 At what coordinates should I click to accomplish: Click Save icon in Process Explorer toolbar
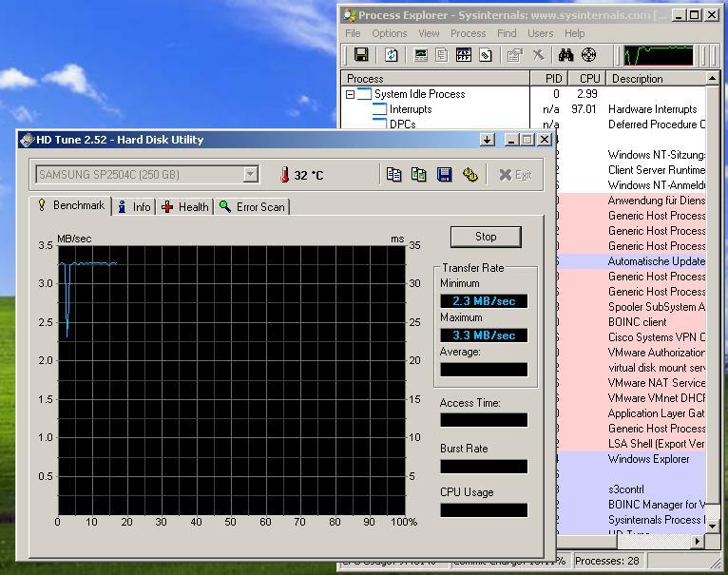coord(361,55)
